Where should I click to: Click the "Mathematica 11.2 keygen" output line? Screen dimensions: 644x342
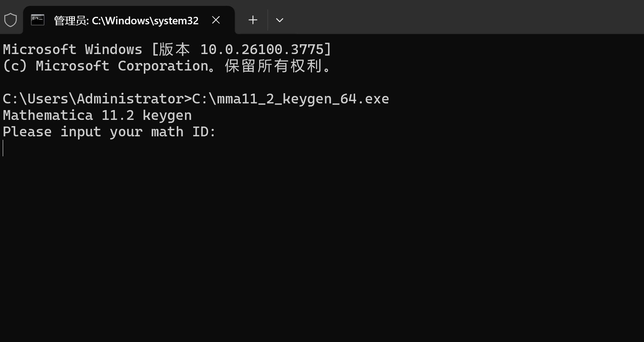pos(97,116)
